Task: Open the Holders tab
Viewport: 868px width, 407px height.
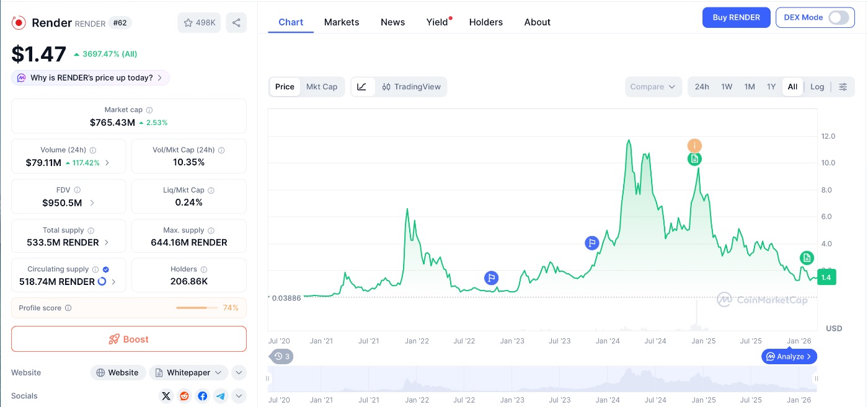Action: click(x=485, y=22)
